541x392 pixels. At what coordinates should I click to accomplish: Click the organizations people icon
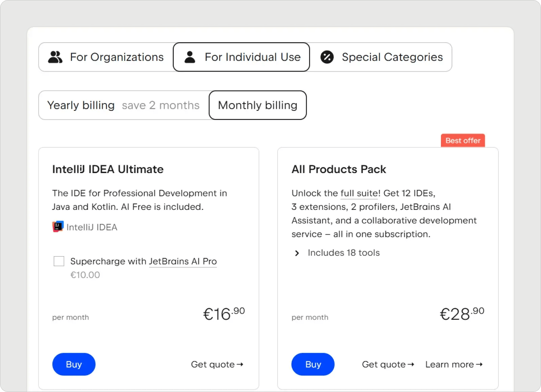pyautogui.click(x=55, y=57)
